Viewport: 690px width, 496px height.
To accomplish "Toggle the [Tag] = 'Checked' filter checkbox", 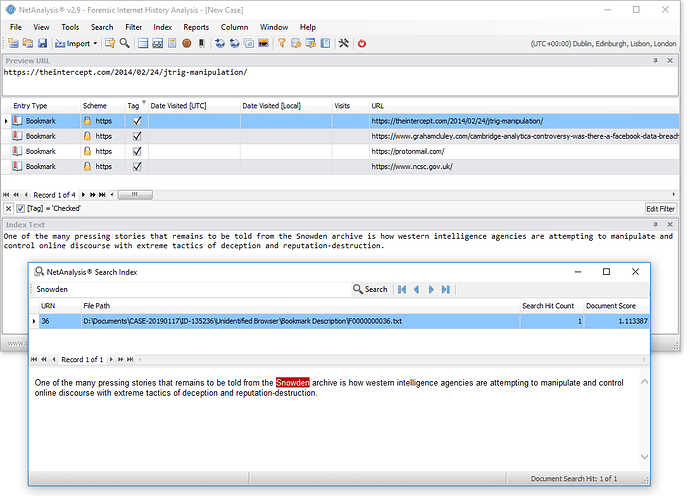I will coord(20,208).
